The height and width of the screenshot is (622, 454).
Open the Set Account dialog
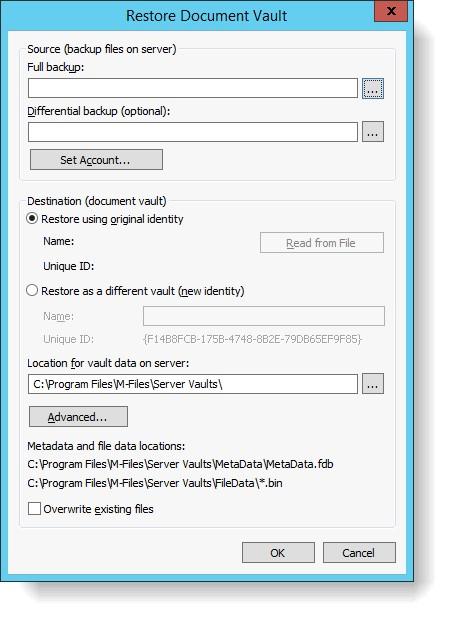96,159
